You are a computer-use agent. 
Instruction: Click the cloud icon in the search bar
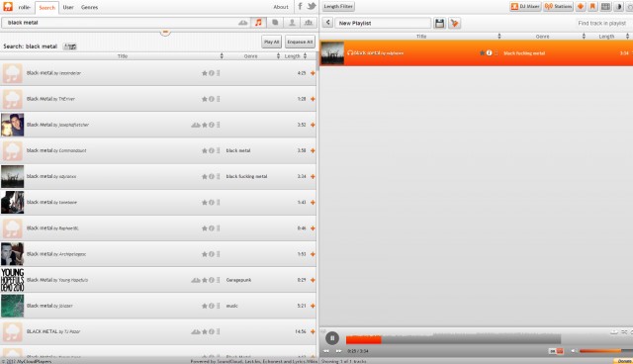pos(242,23)
